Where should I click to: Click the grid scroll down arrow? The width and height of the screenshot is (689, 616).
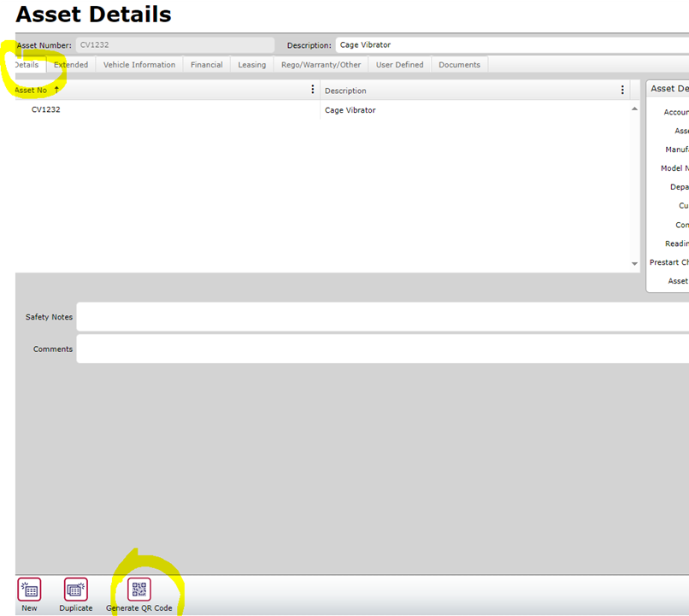pyautogui.click(x=634, y=264)
